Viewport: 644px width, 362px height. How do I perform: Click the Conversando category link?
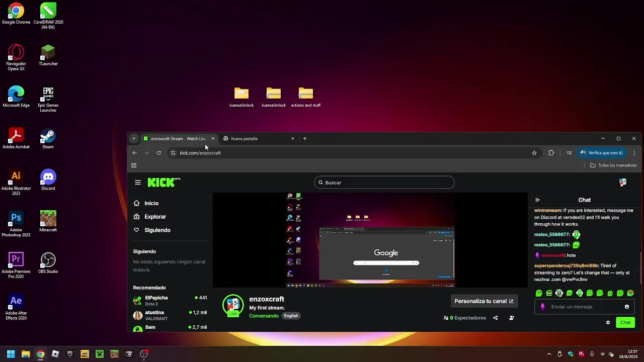[264, 316]
